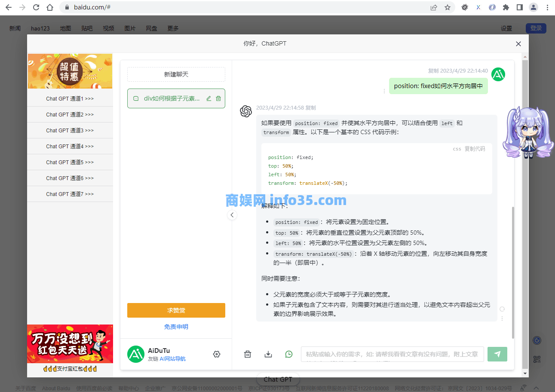Bookmark page with the star icon
This screenshot has height=392, width=555.
(x=448, y=7)
